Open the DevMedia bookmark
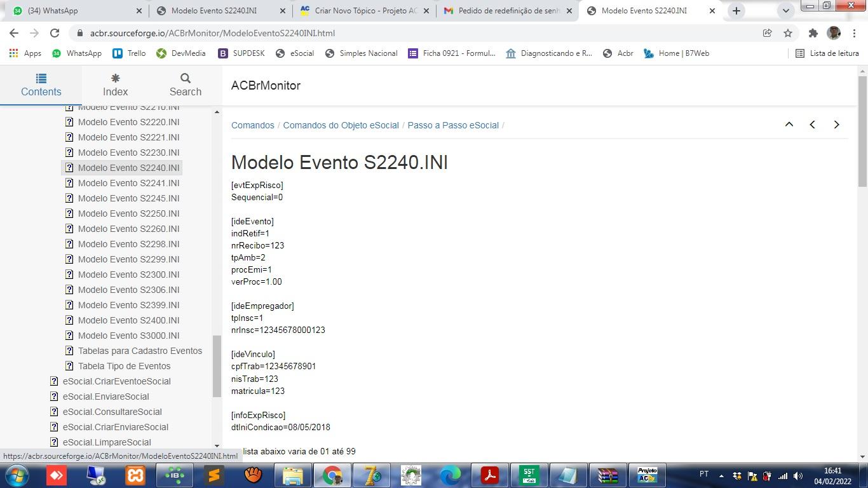 [x=181, y=53]
